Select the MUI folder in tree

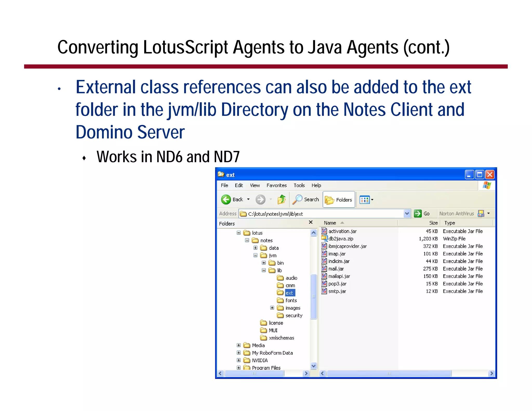tap(269, 330)
